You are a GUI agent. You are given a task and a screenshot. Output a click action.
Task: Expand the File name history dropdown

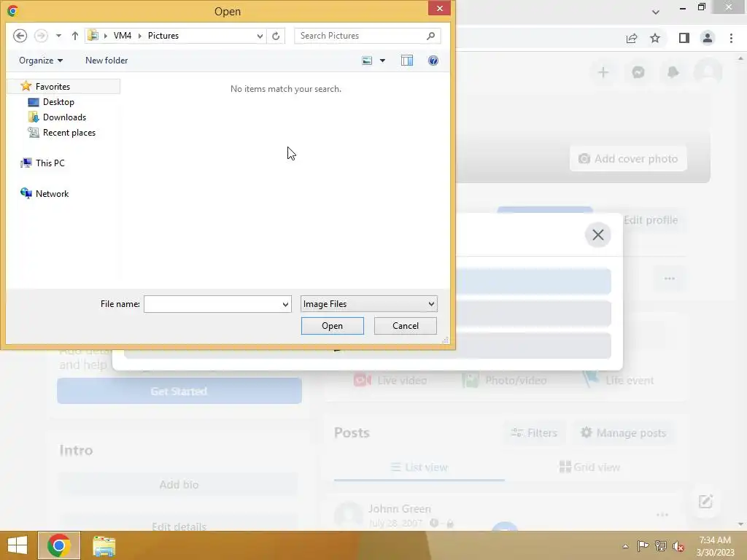coord(285,304)
